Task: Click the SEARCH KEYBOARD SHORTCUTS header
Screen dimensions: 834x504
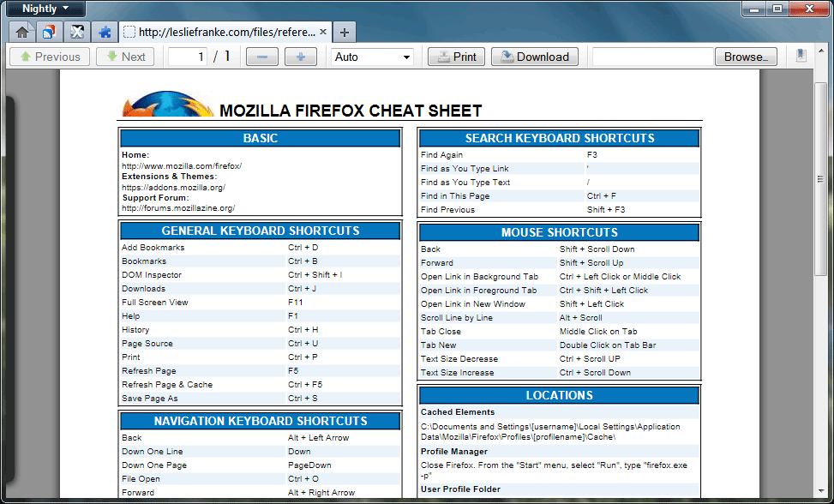Action: pos(559,138)
